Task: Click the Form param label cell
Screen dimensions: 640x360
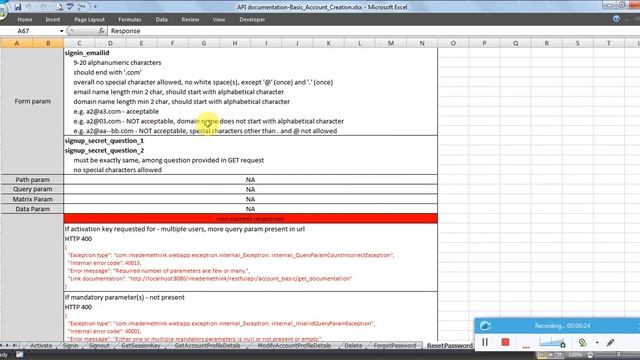Action: point(33,101)
